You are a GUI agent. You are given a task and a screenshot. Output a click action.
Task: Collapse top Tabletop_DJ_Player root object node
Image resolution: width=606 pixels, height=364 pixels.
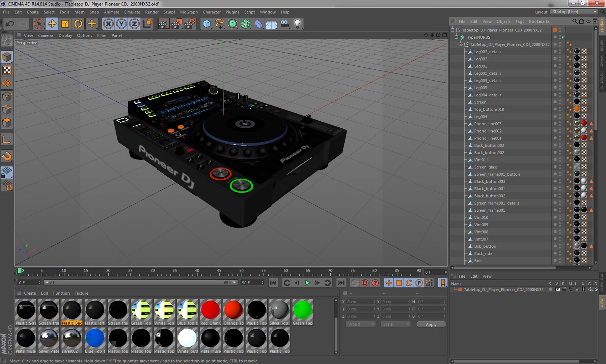(x=452, y=30)
